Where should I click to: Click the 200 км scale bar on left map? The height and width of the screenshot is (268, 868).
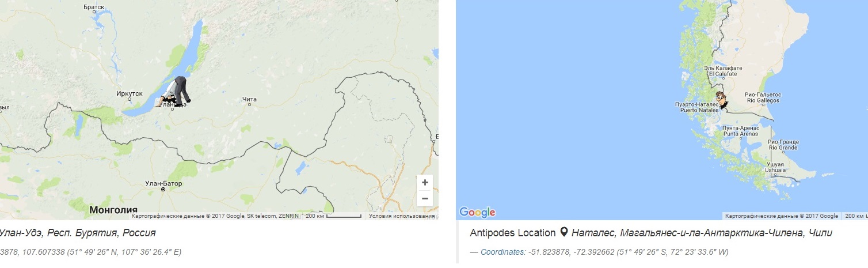click(x=333, y=216)
